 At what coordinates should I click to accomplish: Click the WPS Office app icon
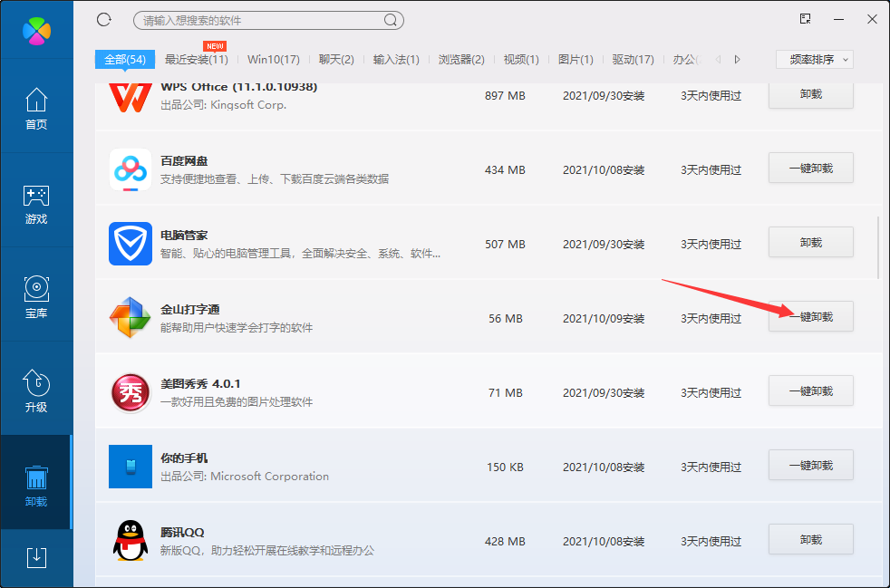[x=131, y=96]
